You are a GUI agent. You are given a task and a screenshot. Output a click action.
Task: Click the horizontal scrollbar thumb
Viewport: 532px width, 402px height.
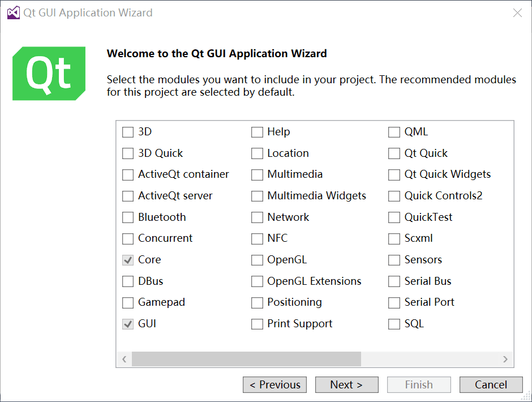246,359
